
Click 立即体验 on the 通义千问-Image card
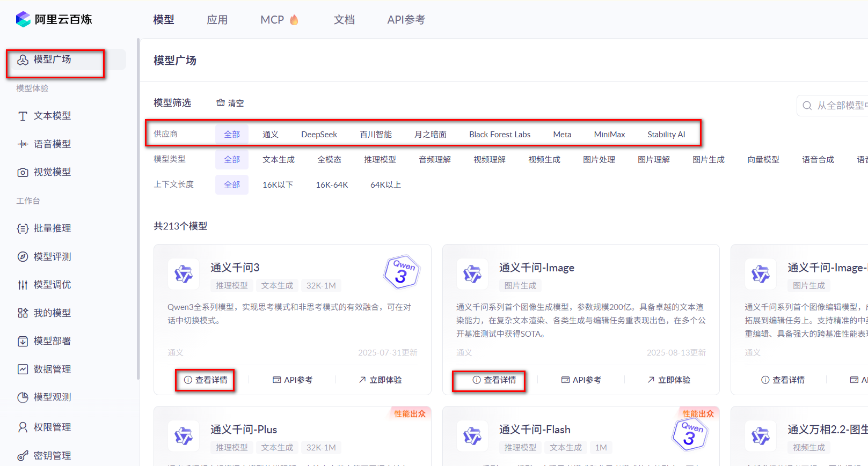pyautogui.click(x=669, y=380)
